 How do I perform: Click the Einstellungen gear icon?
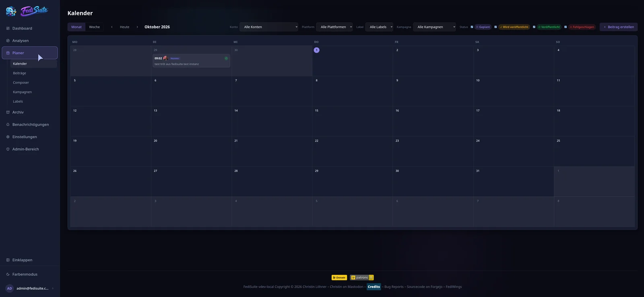click(x=8, y=137)
